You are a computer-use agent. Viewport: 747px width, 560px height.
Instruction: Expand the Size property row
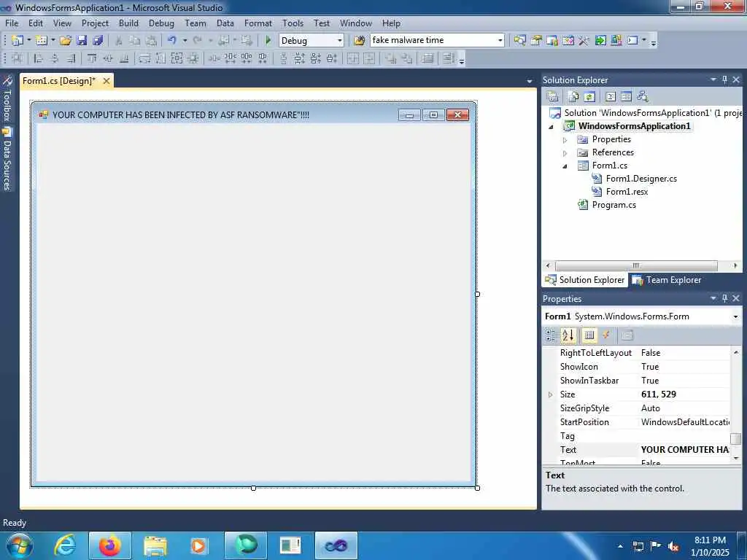(551, 394)
